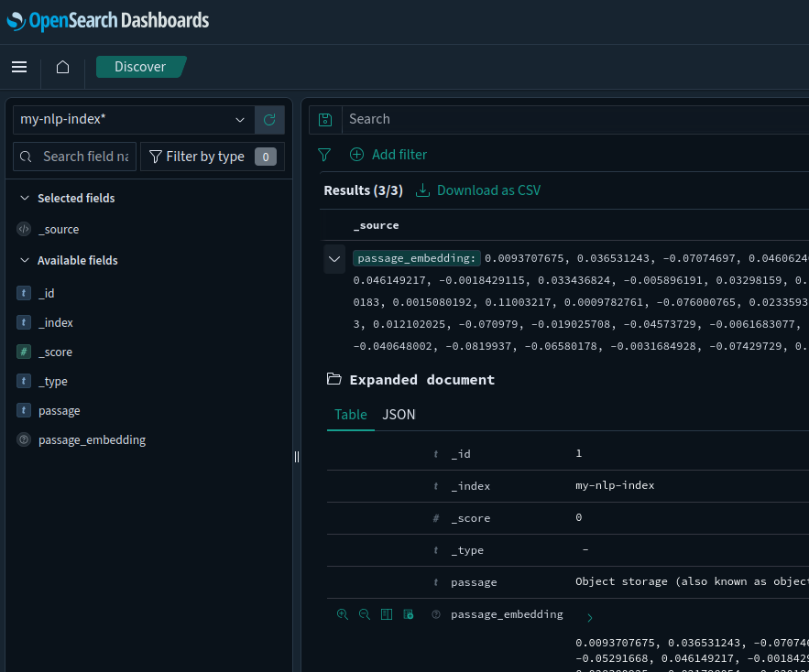Focus the Search field names input

(x=75, y=157)
